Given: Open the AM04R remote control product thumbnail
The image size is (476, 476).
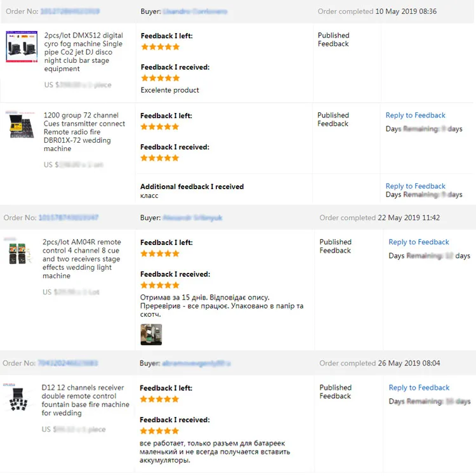Looking at the screenshot, I should tap(18, 252).
